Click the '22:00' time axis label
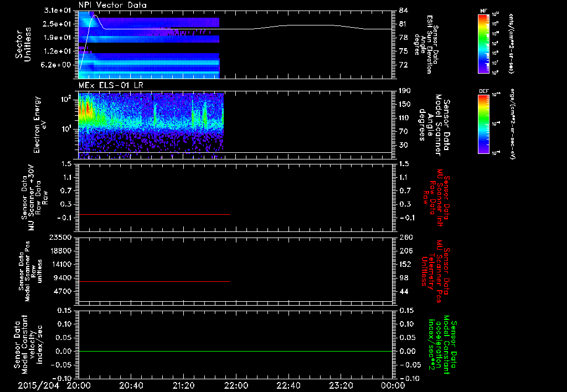Viewport: 567px width, 392px height. coord(236,385)
